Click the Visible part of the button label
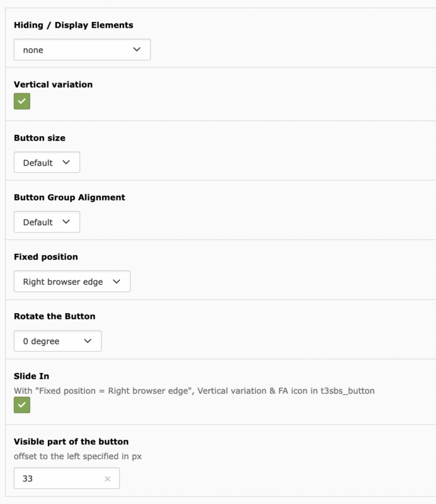 pos(71,442)
